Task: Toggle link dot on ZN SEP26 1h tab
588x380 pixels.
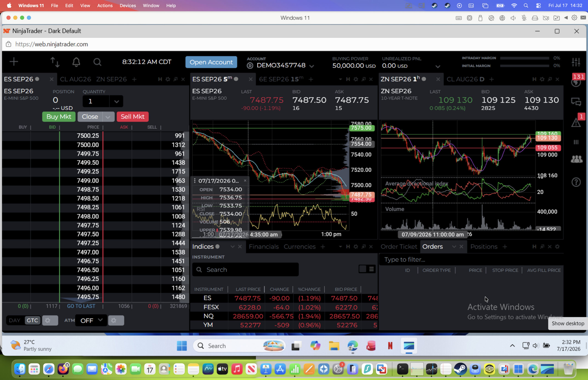Action: point(424,79)
